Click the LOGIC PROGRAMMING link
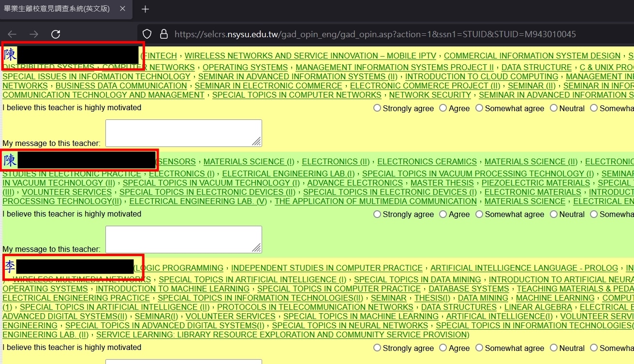 [180, 268]
